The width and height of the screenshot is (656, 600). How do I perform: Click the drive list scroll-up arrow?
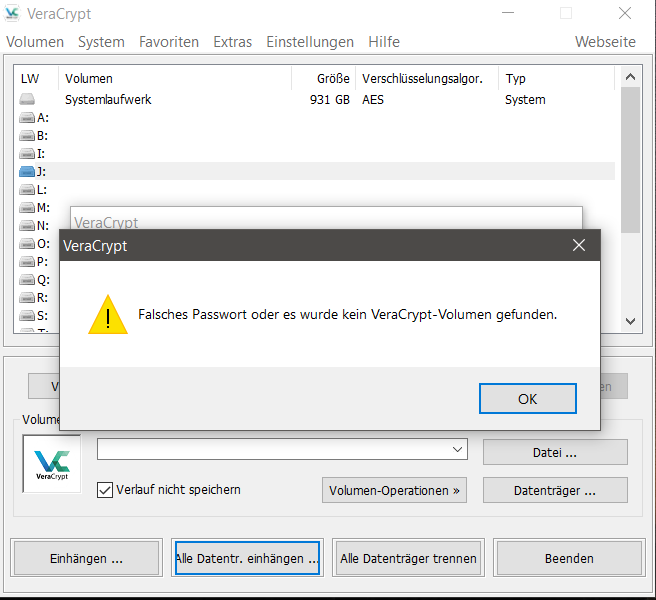(630, 77)
